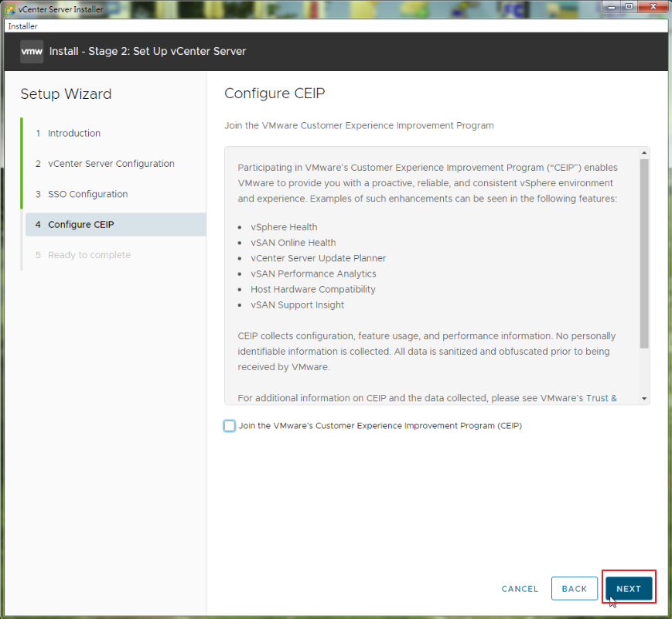Click the vCenter Server Installer title icon
Screen dimensions: 672x619
click(x=10, y=9)
